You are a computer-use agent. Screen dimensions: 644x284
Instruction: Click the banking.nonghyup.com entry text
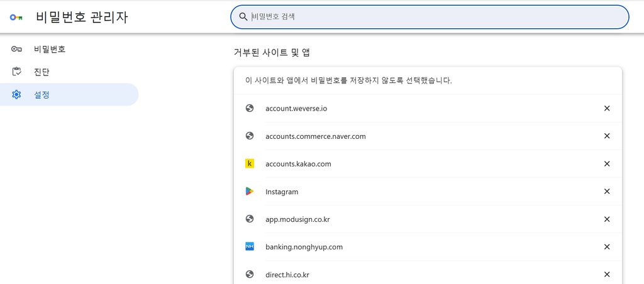pyautogui.click(x=304, y=247)
